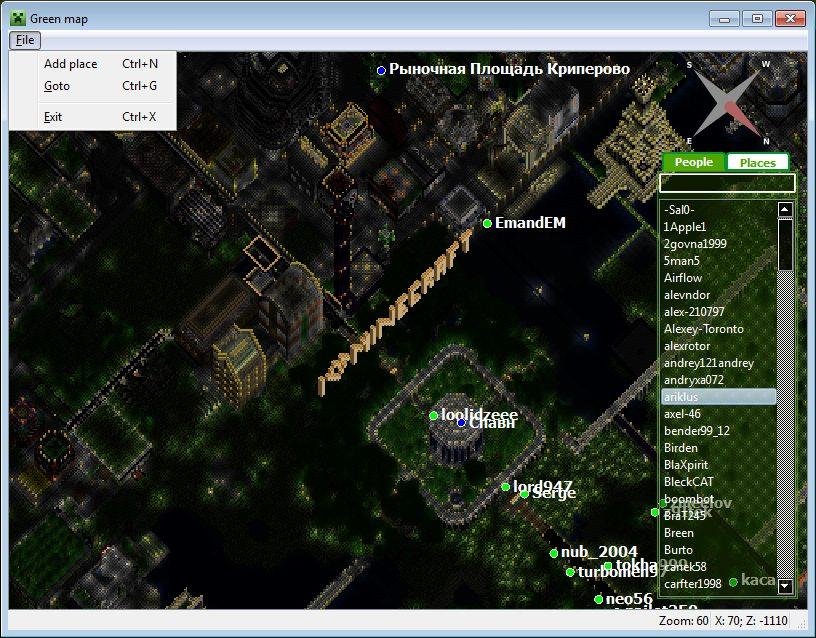
Task: Click the EmandEM player marker dot
Action: click(487, 223)
